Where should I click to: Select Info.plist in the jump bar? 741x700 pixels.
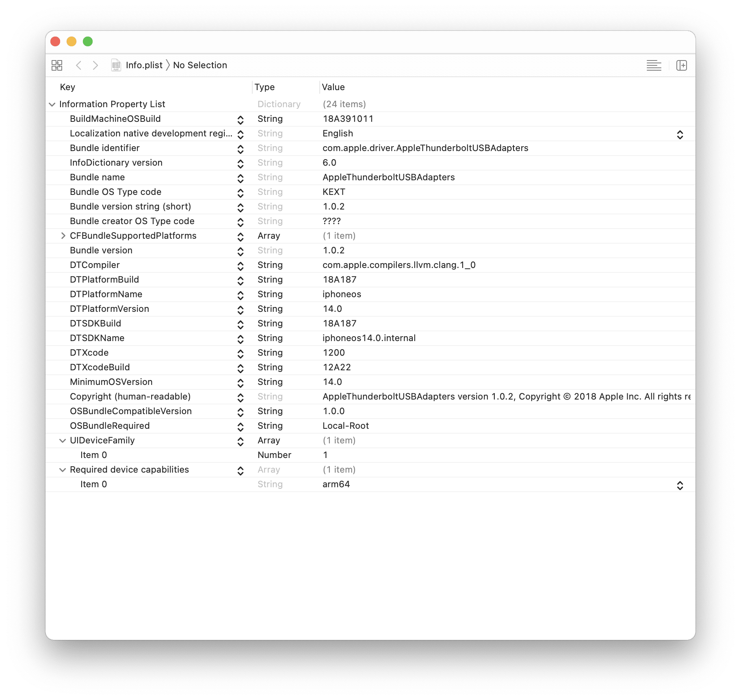[x=144, y=65]
